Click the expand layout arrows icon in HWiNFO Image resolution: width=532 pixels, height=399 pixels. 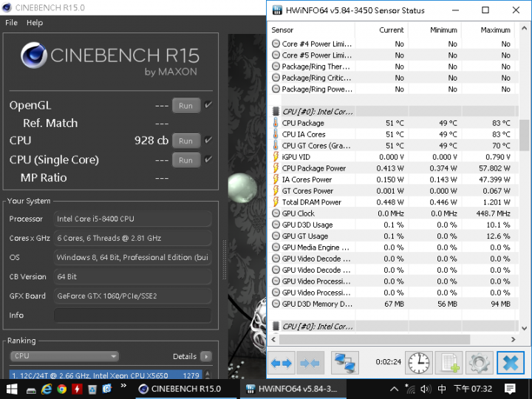282,363
